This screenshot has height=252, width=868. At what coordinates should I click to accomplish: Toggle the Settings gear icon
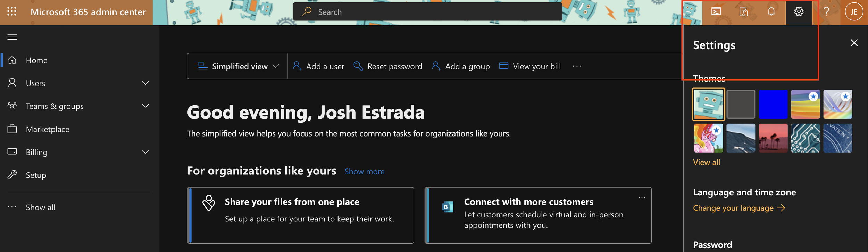799,12
